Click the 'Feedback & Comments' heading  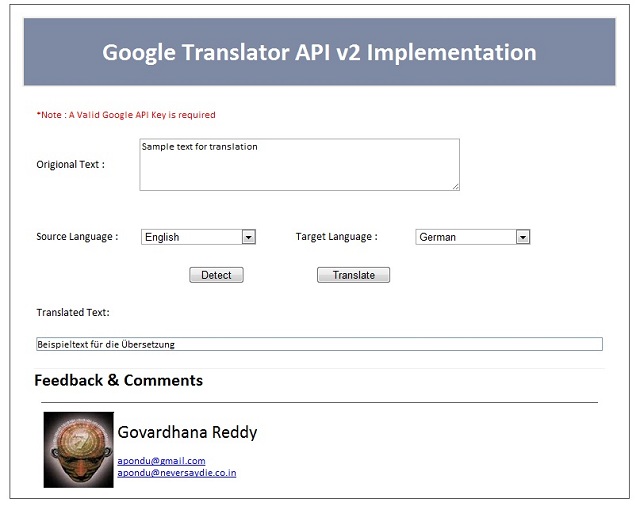118,380
